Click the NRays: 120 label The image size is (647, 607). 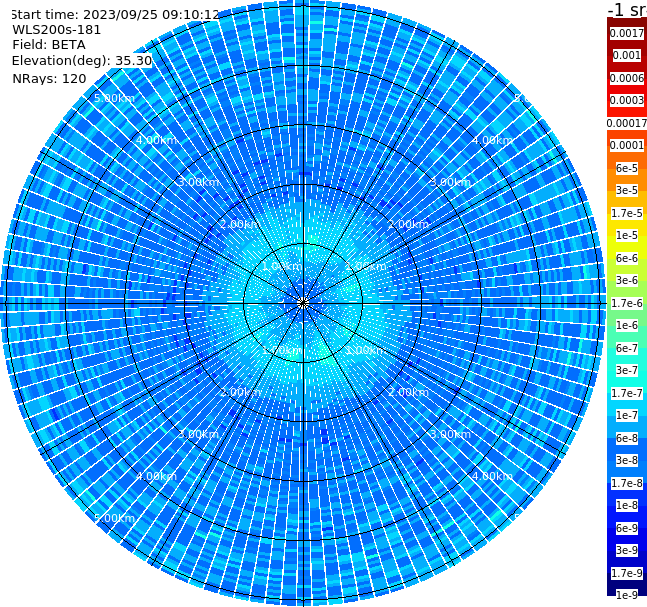click(x=49, y=78)
